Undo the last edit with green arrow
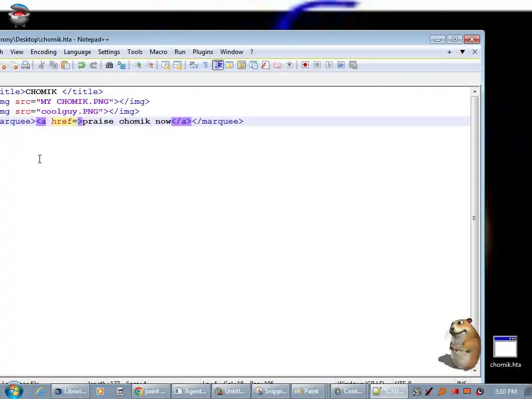Image resolution: width=532 pixels, height=399 pixels. click(82, 65)
